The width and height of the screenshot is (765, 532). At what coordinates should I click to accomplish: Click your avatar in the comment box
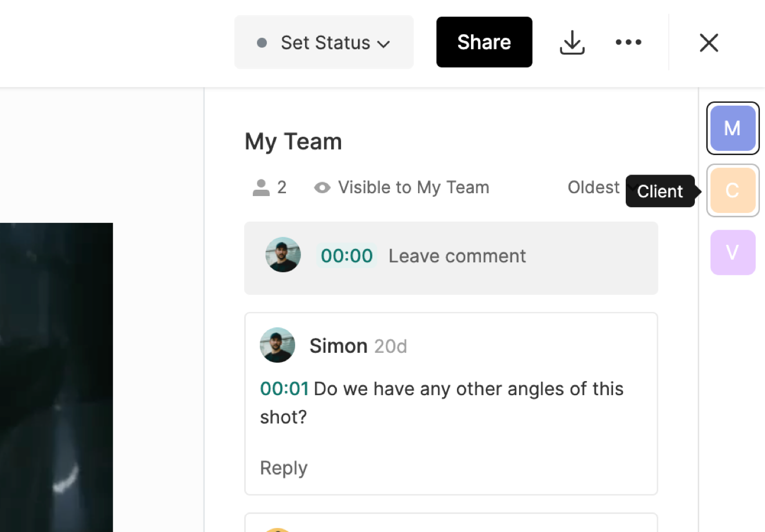[283, 255]
